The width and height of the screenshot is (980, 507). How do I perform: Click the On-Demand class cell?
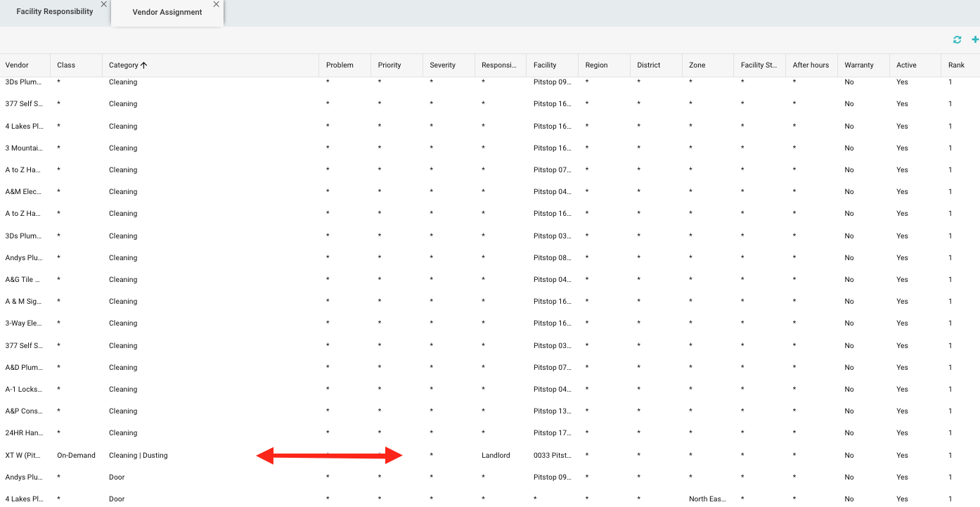click(76, 456)
